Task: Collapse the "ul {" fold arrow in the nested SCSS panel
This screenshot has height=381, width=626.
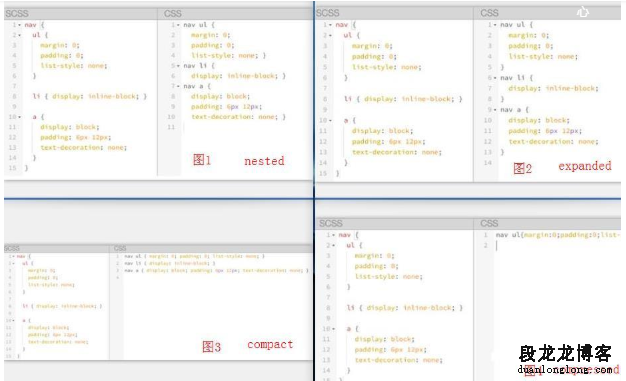Action: pyautogui.click(x=19, y=35)
